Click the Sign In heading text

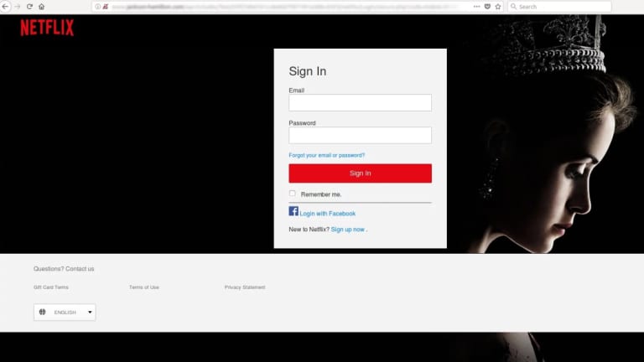[308, 71]
